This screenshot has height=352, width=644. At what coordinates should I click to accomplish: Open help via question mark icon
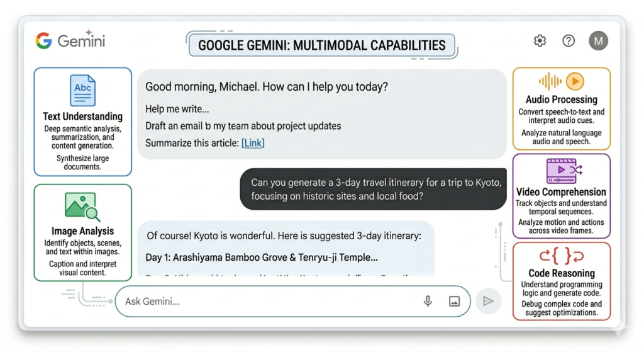point(569,41)
